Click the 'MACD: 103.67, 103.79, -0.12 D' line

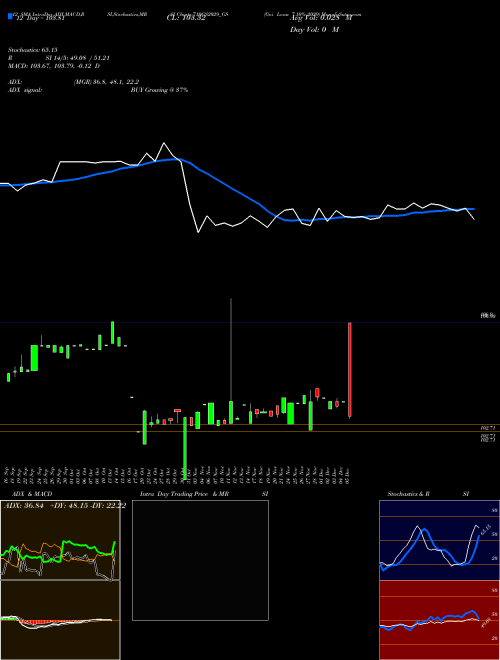click(x=54, y=66)
